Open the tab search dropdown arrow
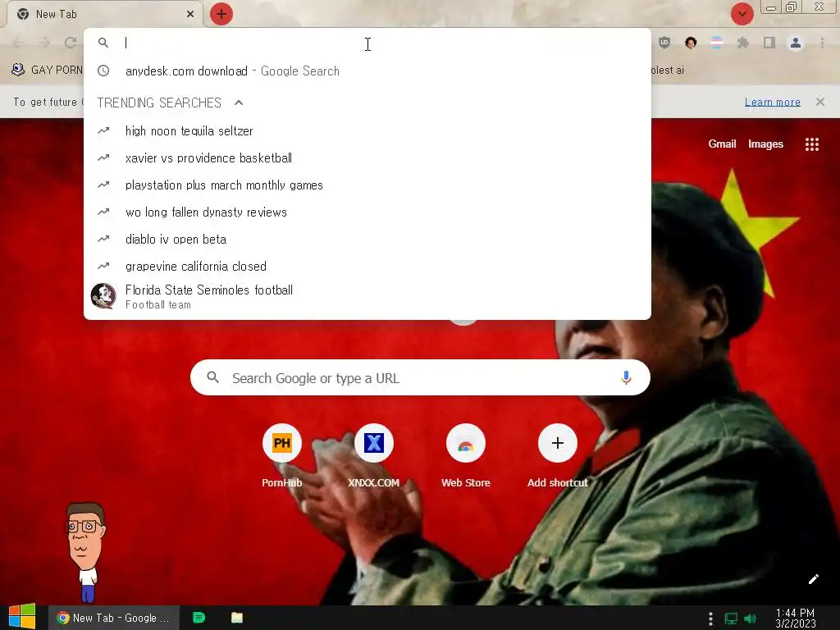 tap(742, 14)
